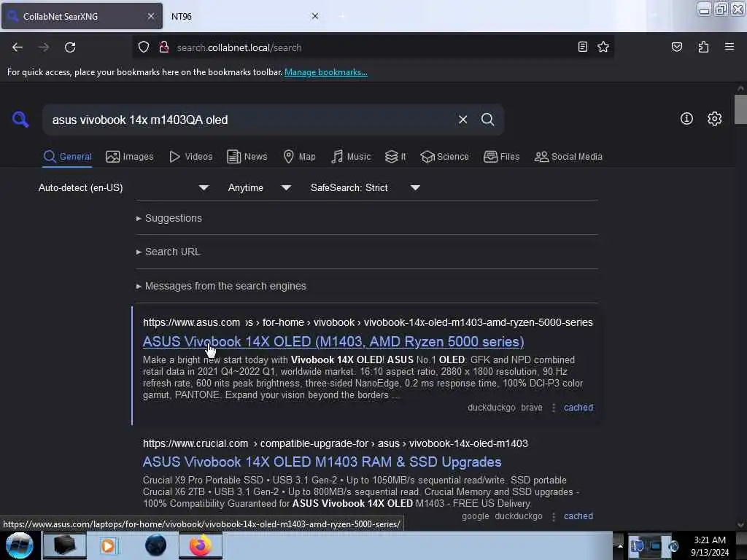Click the SearXNG magnifier logo
The height and width of the screenshot is (560, 747).
[x=20, y=119]
